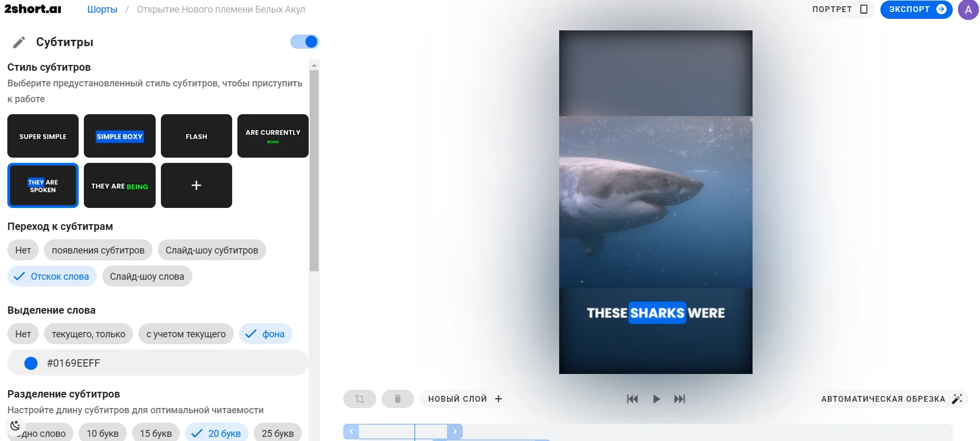Image resolution: width=980 pixels, height=441 pixels.
Task: Select the Super Simple subtitle style
Action: (43, 136)
